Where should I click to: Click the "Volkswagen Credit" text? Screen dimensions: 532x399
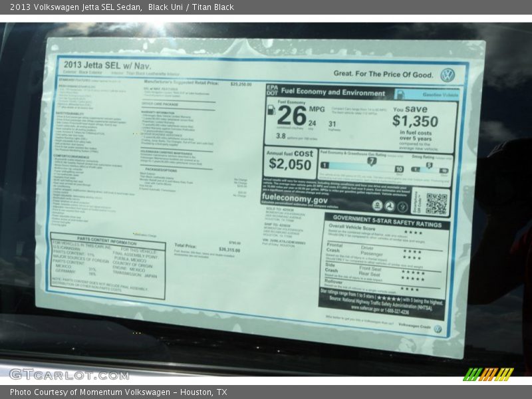(414, 325)
